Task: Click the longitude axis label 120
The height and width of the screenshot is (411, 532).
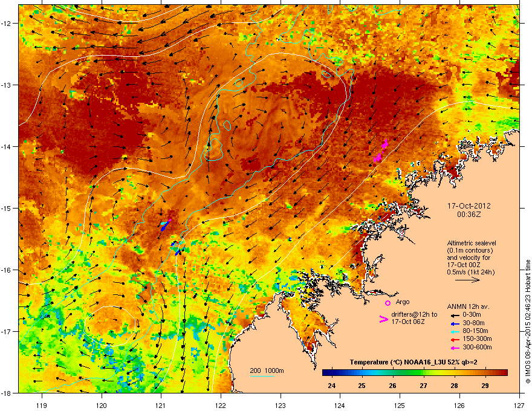Action: 102,405
